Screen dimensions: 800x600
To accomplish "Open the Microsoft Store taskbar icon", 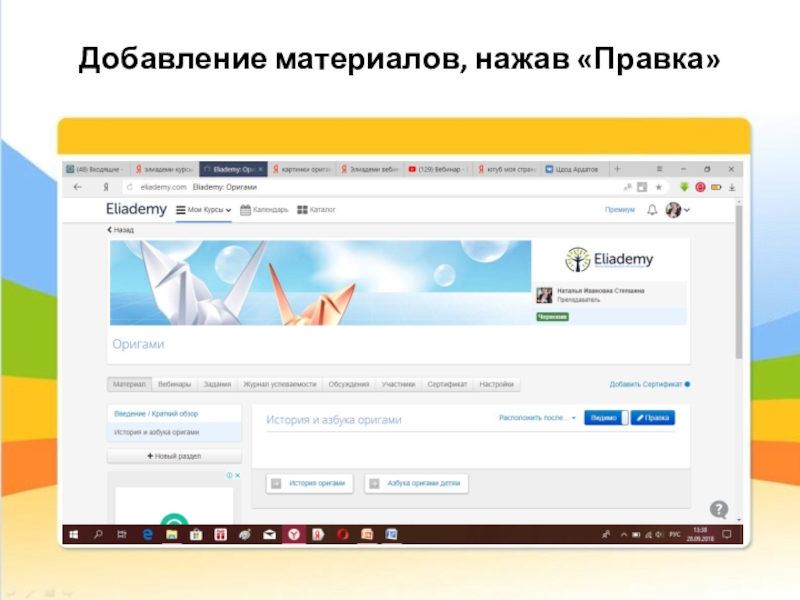I will coord(196,535).
